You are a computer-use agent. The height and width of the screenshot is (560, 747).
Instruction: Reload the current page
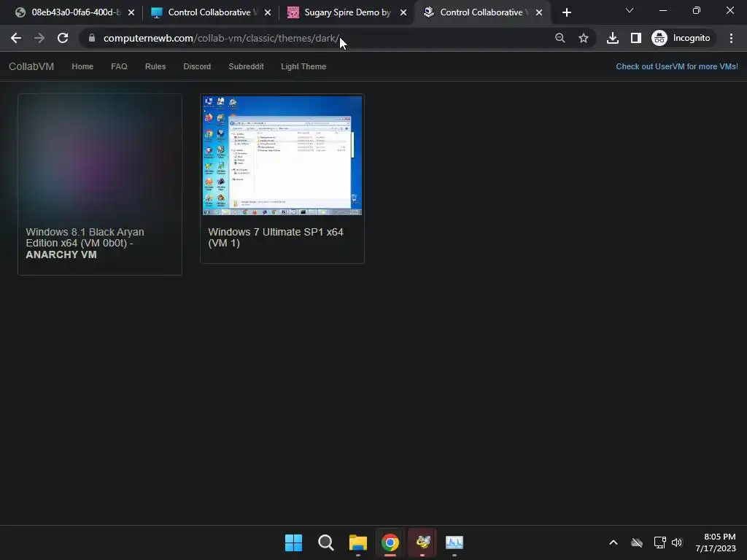63,38
